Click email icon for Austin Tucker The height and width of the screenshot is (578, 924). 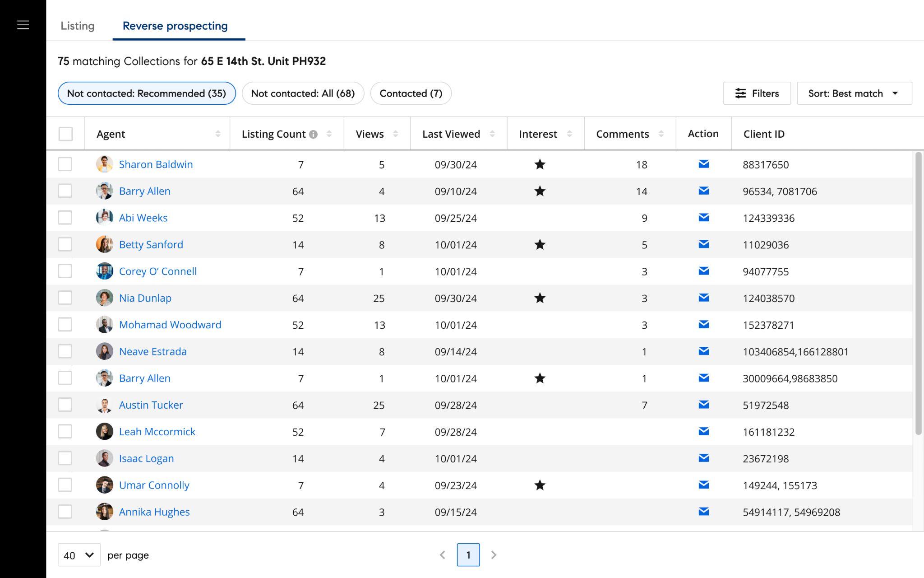click(x=703, y=405)
